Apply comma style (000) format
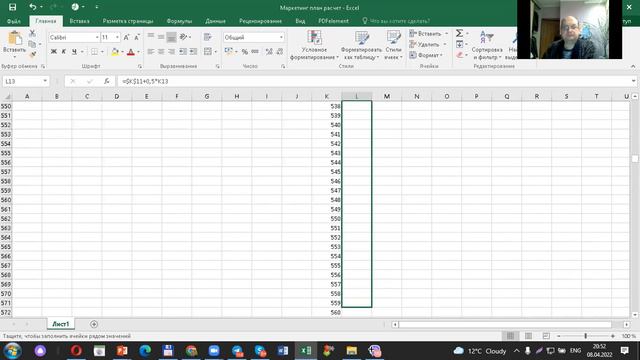 pyautogui.click(x=255, y=51)
